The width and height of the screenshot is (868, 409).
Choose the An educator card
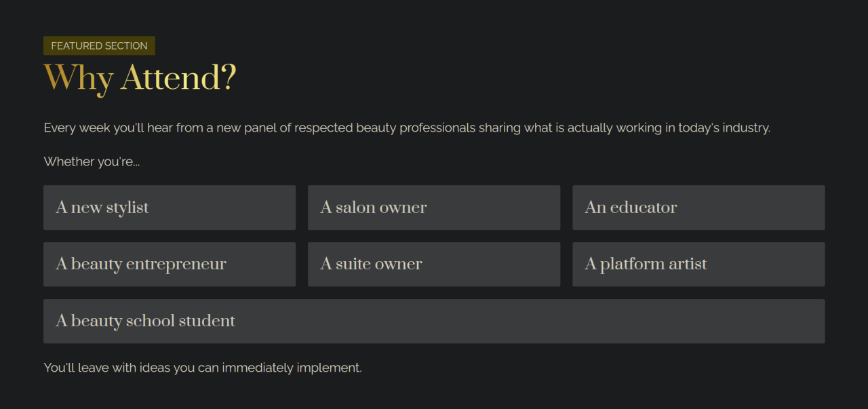tap(698, 208)
